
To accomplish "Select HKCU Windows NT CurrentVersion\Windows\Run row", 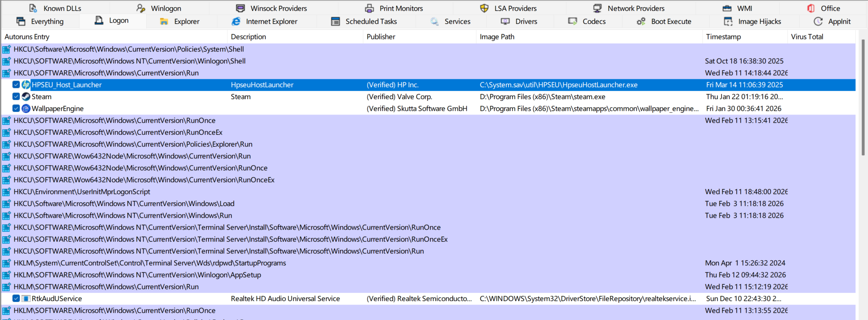I will [428, 215].
